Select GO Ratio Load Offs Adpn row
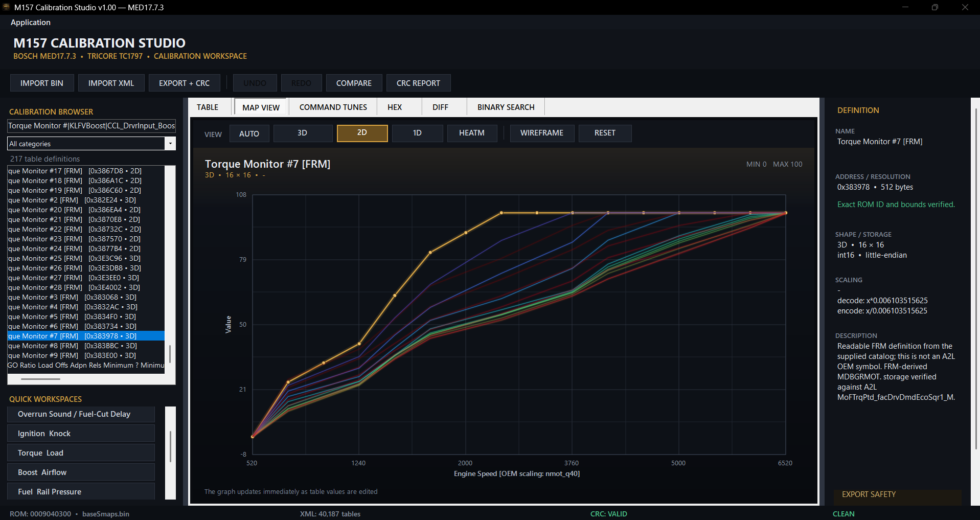 click(86, 365)
